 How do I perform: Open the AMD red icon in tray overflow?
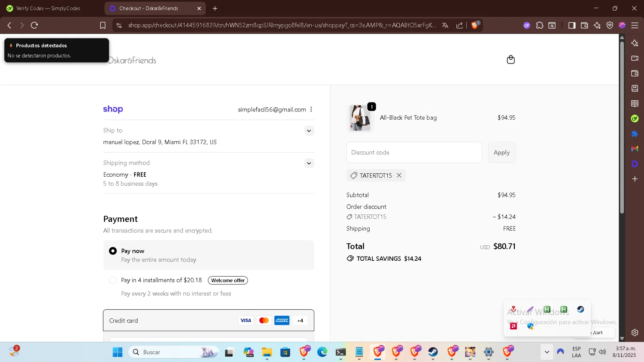[513, 326]
